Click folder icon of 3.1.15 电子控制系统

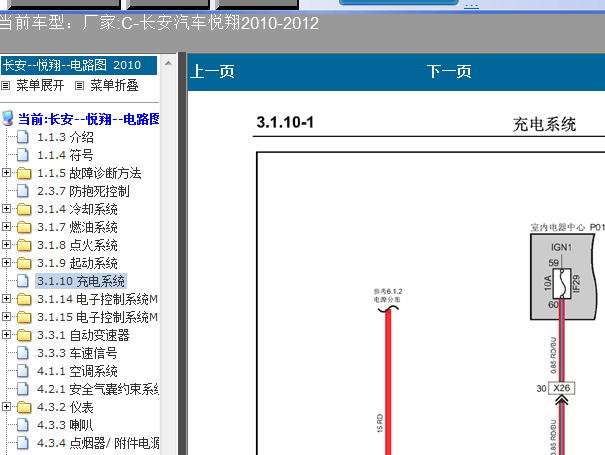pos(24,317)
